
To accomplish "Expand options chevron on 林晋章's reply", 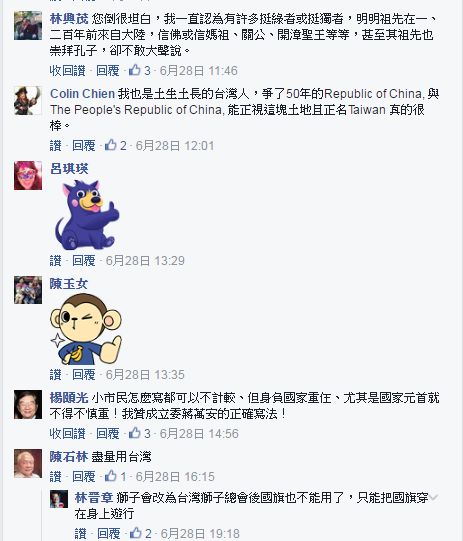I will click(434, 498).
